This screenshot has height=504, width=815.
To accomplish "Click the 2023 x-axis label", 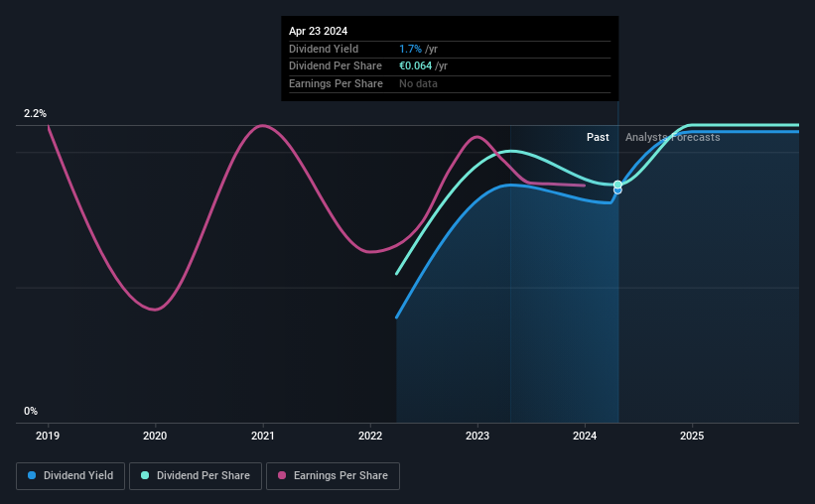I will [x=477, y=436].
